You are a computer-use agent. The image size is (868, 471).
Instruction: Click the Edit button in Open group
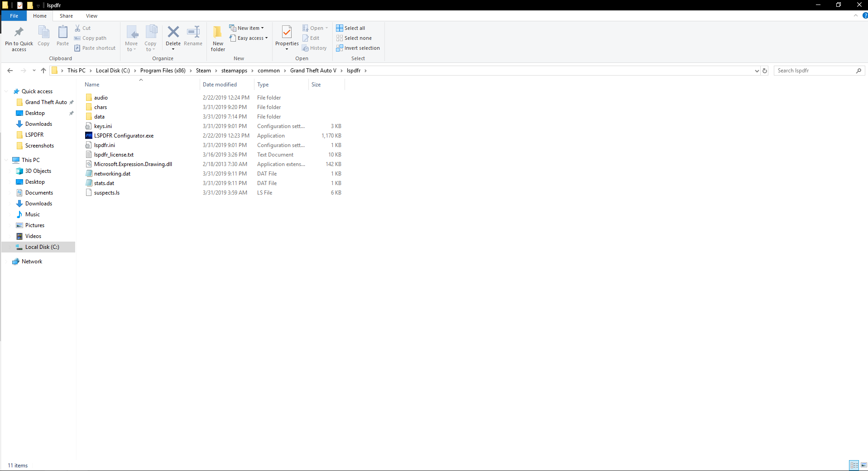pos(311,38)
